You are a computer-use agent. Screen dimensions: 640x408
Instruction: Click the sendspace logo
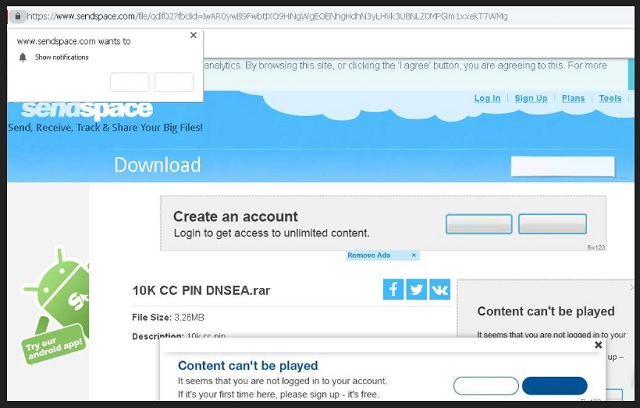point(87,109)
